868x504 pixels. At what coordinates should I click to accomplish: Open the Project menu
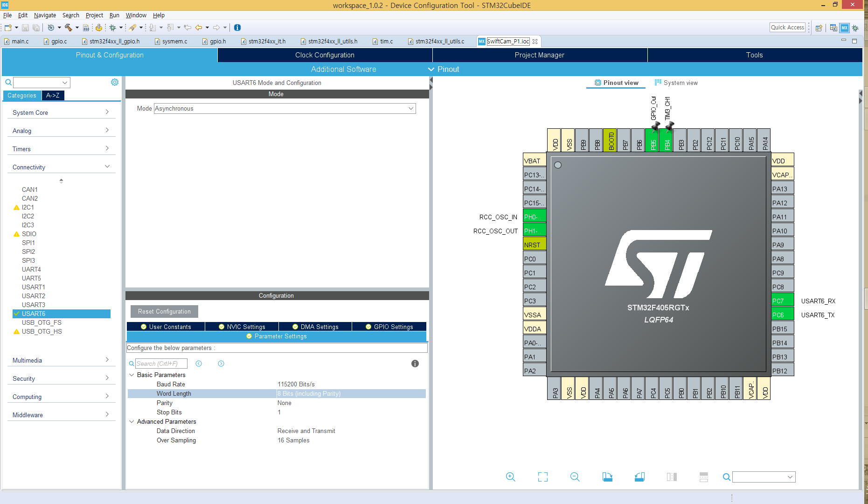coord(94,15)
